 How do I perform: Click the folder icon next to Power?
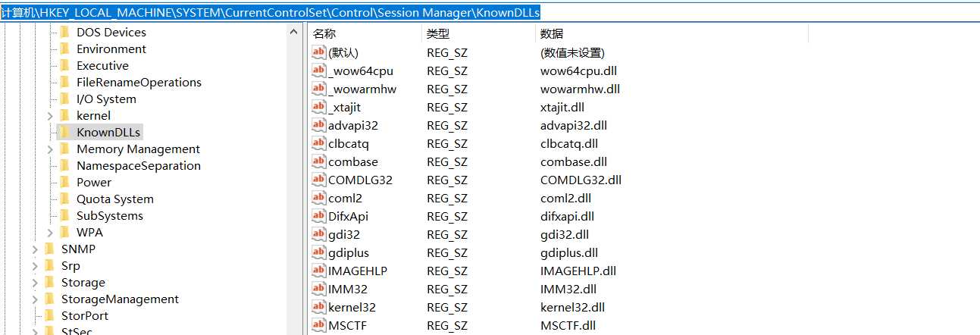(64, 182)
